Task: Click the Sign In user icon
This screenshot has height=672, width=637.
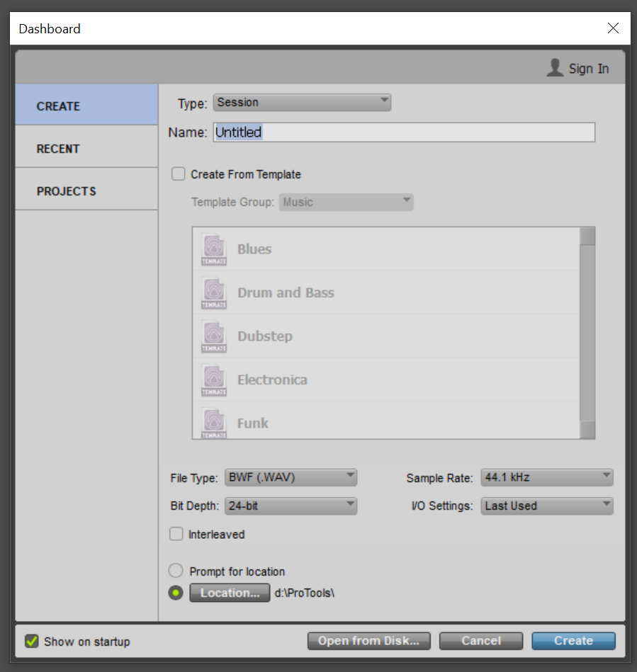Action: [x=555, y=68]
